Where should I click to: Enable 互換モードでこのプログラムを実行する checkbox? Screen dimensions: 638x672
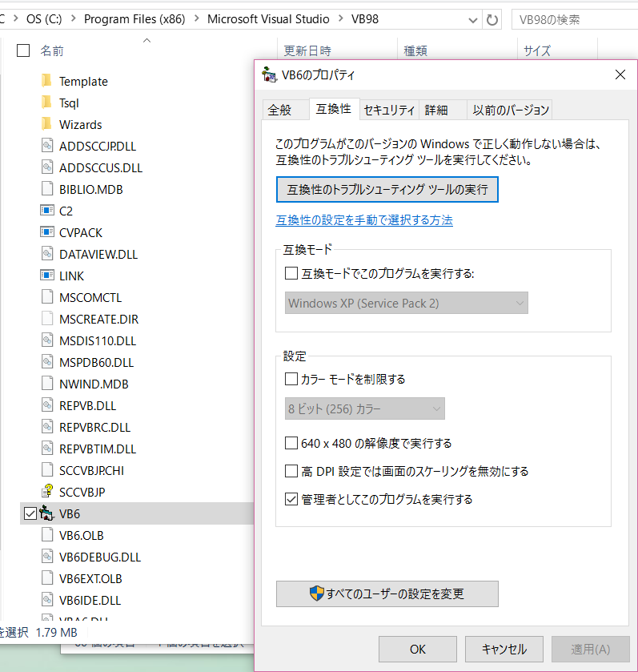[x=291, y=273]
